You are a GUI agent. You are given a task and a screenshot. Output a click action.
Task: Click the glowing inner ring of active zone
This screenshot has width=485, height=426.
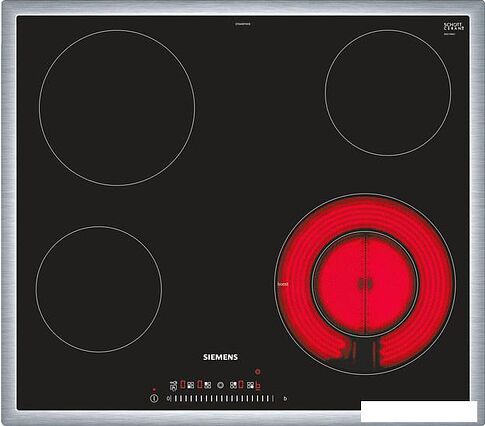click(x=365, y=284)
